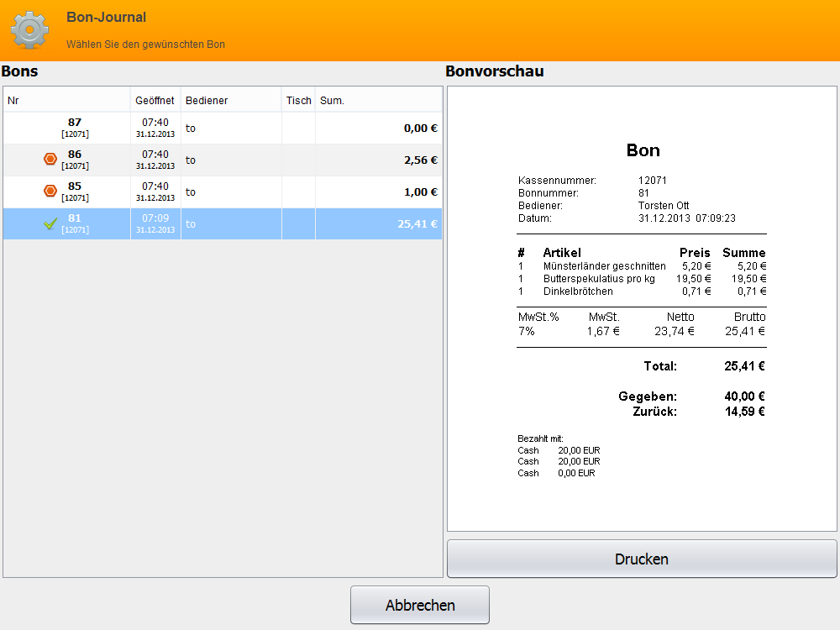Click the orange status icon for Bon 85

[x=50, y=192]
